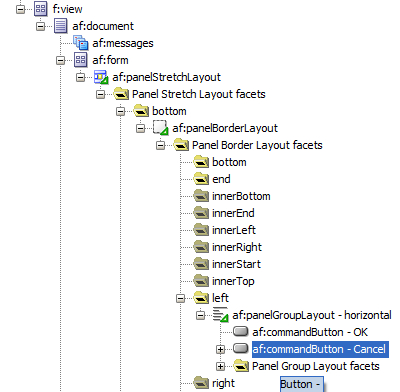Click the innerBottom facet folder icon
Screen dimensions: 400x392
[201, 196]
